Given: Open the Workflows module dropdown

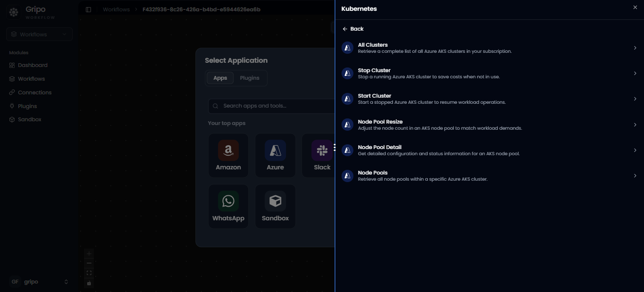Looking at the screenshot, I should (40, 34).
